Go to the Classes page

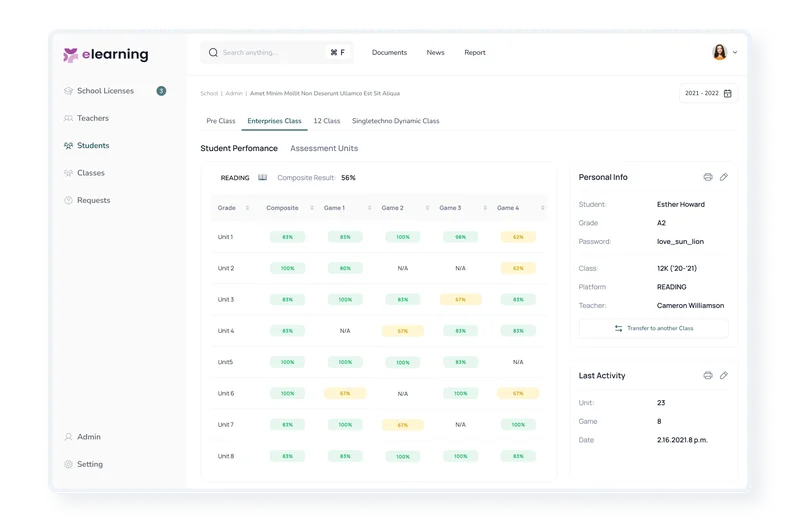click(91, 173)
